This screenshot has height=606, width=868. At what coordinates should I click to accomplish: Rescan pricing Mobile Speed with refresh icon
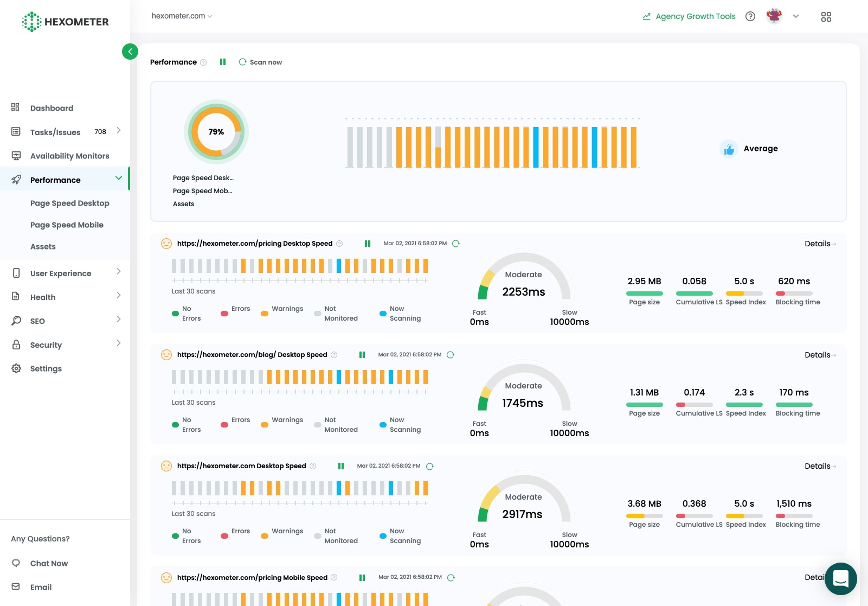pyautogui.click(x=451, y=578)
